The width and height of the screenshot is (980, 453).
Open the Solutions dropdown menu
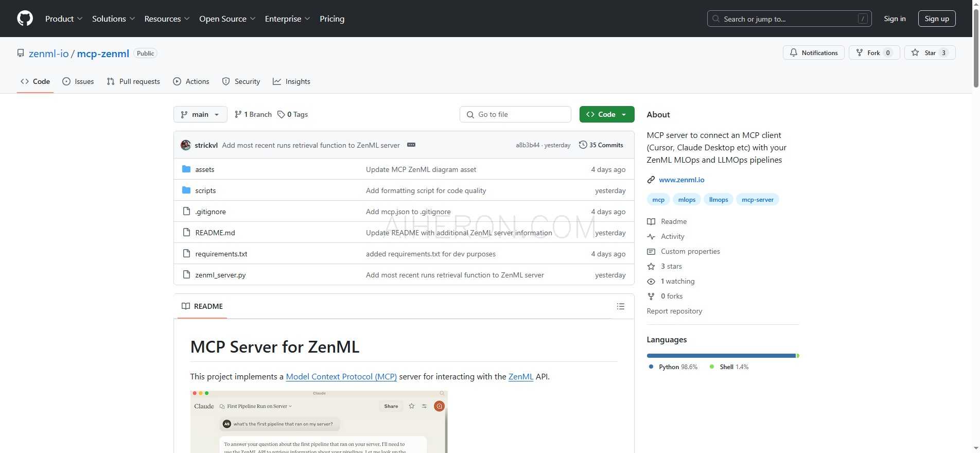114,19
